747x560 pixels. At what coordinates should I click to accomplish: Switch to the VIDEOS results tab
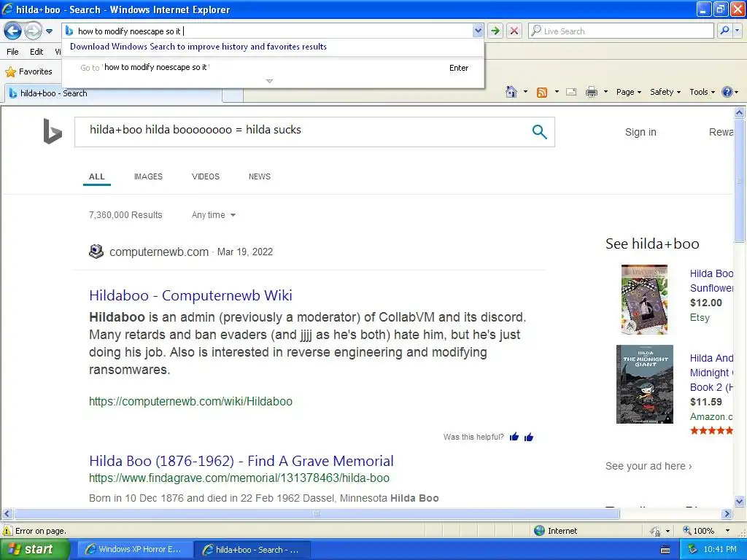coord(205,176)
